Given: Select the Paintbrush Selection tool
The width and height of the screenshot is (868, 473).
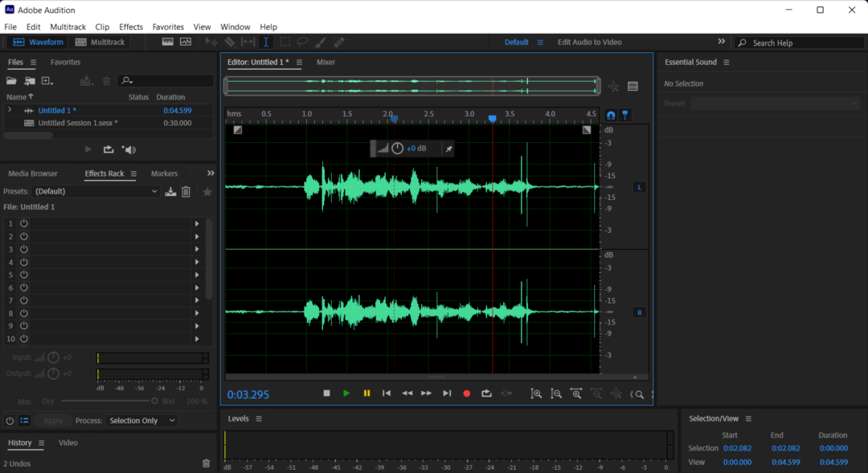Looking at the screenshot, I should 321,42.
